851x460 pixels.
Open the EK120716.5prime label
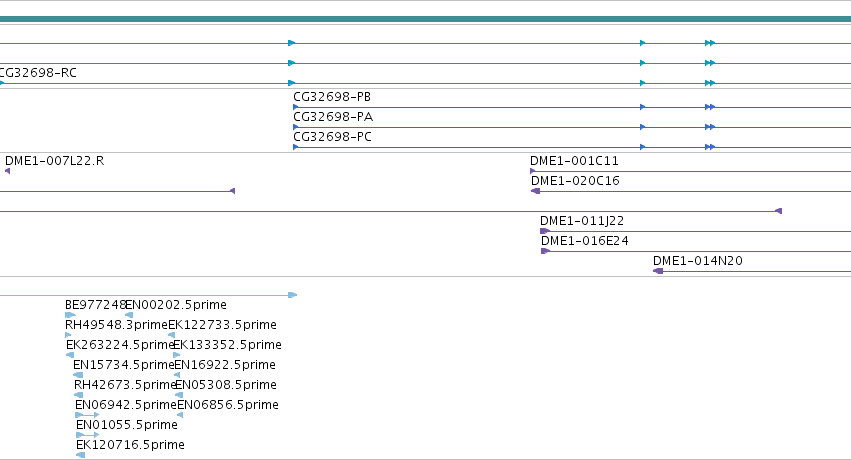point(130,445)
